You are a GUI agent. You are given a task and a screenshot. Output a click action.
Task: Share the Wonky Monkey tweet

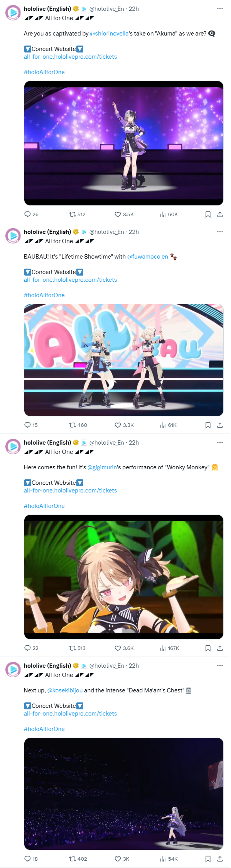pyautogui.click(x=220, y=648)
